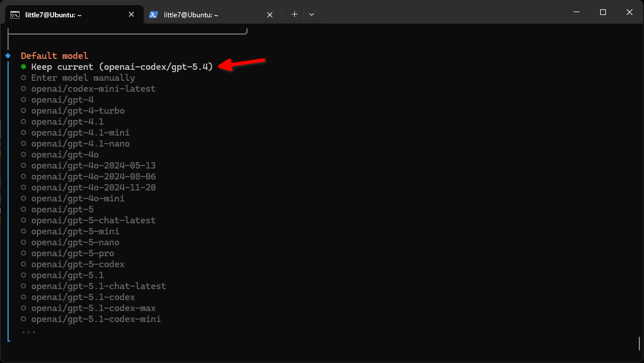Select openai/codex-mini-latest radio option
The height and width of the screenshot is (363, 644).
tap(93, 89)
